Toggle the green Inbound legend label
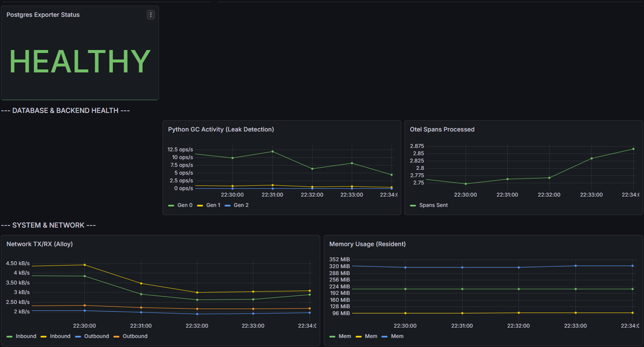Screen dimensions: 644x347 (26, 336)
